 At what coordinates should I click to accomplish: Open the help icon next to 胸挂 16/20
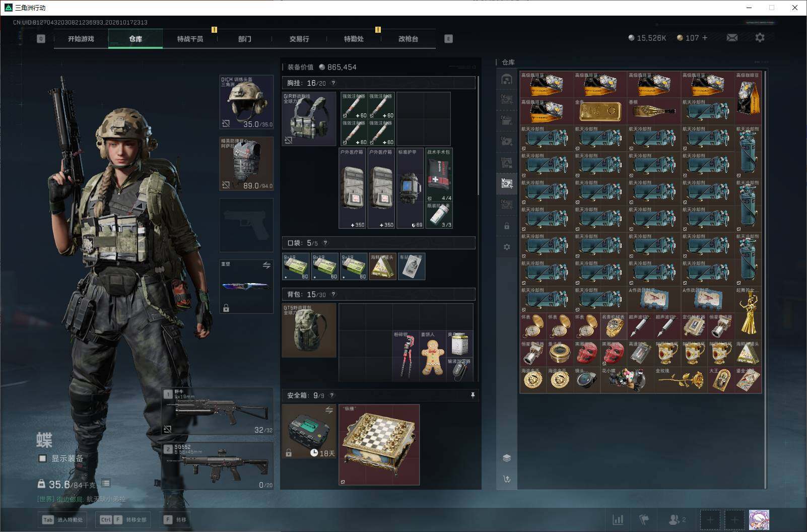coord(333,83)
